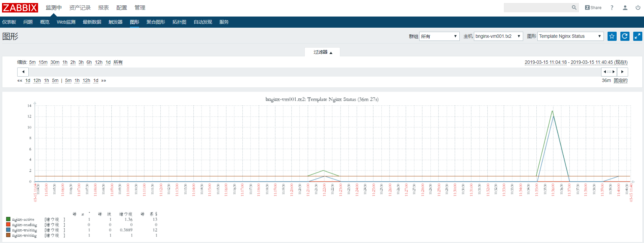
Task: Zoom to 6h in 缩放 row
Action: pyautogui.click(x=89, y=62)
